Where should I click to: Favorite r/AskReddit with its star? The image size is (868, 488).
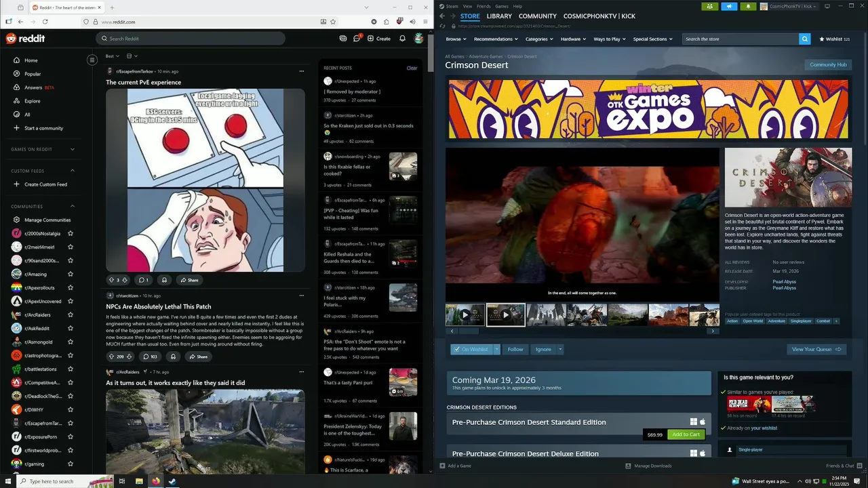(x=70, y=328)
